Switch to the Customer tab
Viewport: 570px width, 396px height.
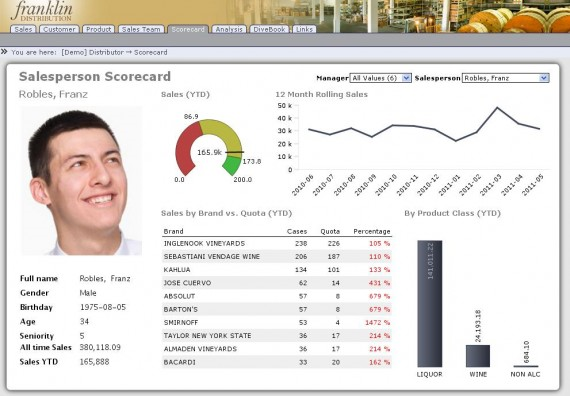click(x=59, y=29)
